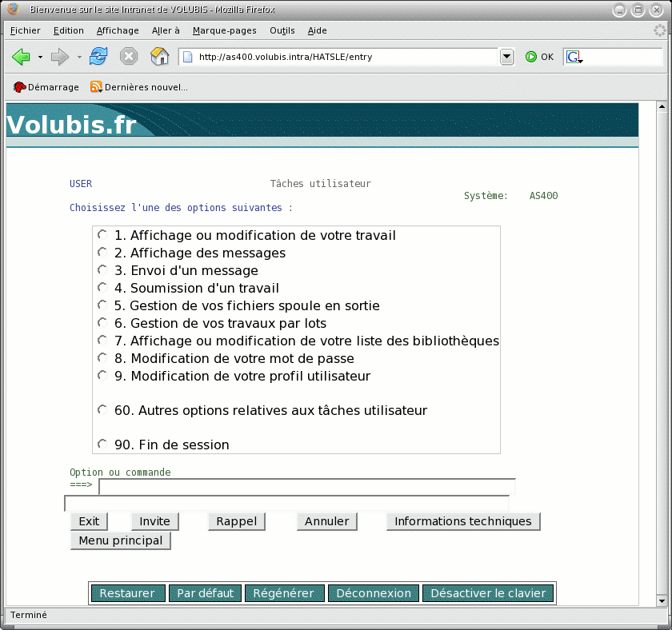The height and width of the screenshot is (630, 672).
Task: Click the Exit button
Action: [x=89, y=521]
